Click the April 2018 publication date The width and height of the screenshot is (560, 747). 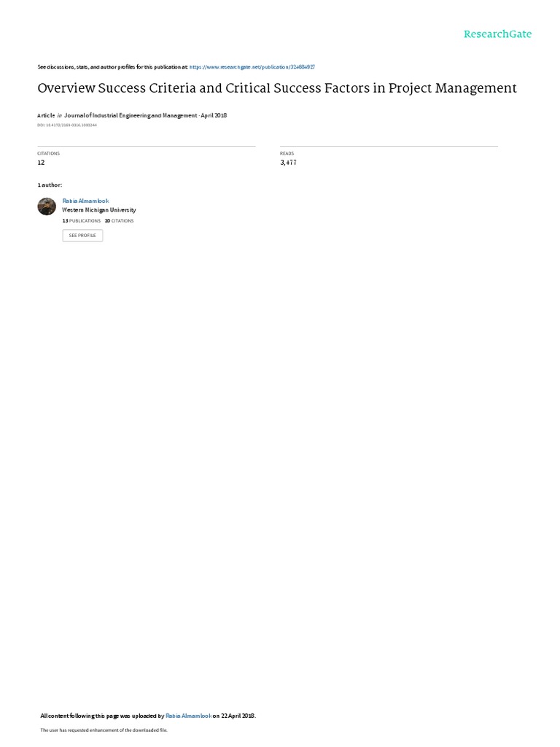(x=214, y=115)
